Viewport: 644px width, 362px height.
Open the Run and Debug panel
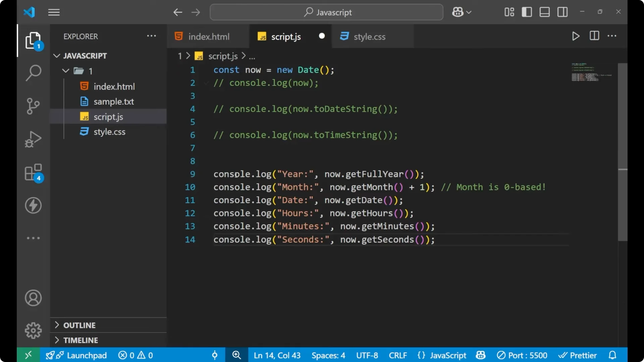(33, 139)
